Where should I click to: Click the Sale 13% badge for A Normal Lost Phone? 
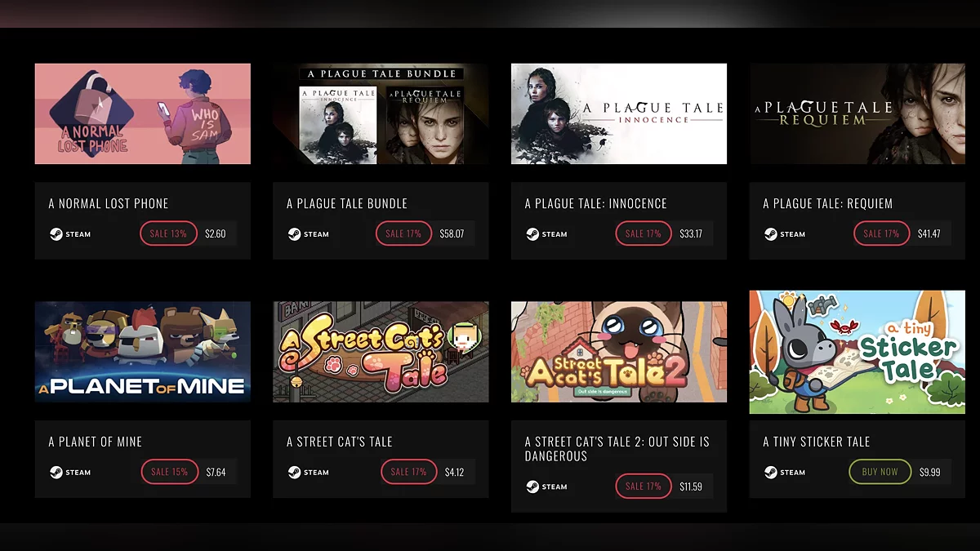click(168, 233)
